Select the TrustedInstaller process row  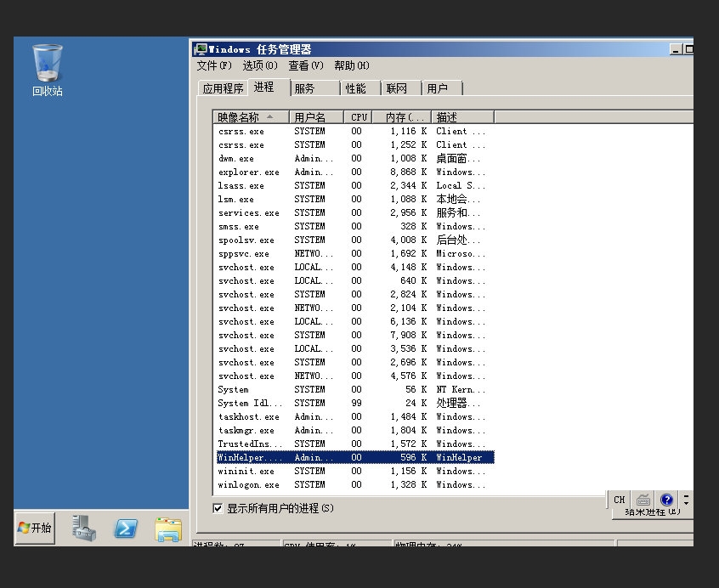[355, 444]
